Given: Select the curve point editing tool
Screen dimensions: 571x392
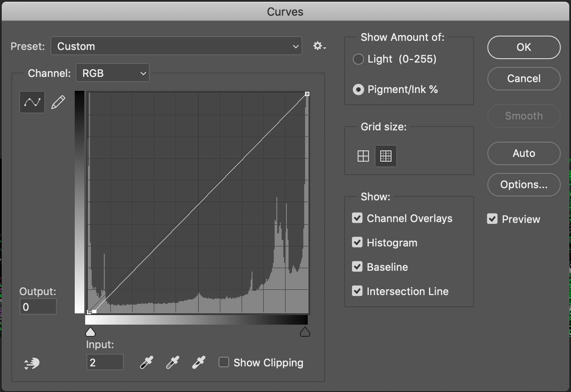Looking at the screenshot, I should pos(32,102).
